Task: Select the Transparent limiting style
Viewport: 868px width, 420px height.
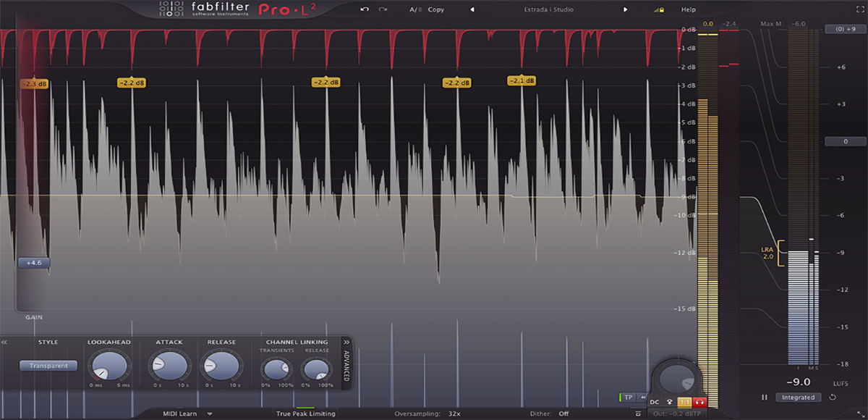Action: point(48,366)
